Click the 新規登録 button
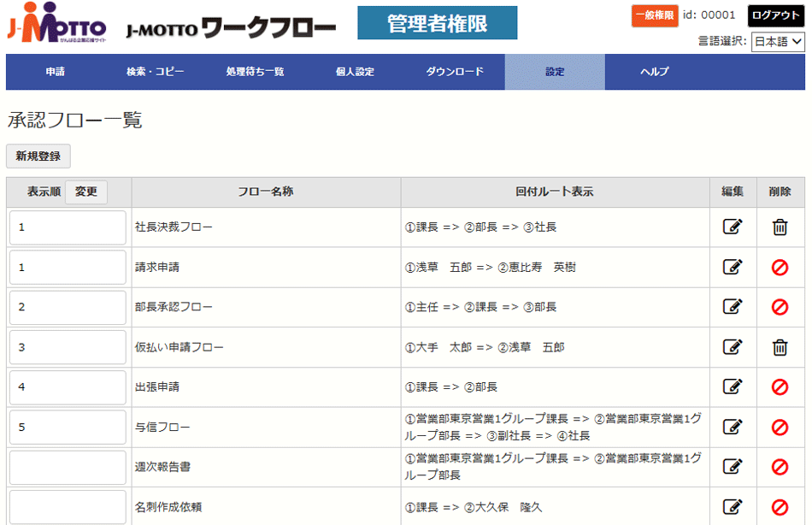This screenshot has height=525, width=812. tap(38, 156)
